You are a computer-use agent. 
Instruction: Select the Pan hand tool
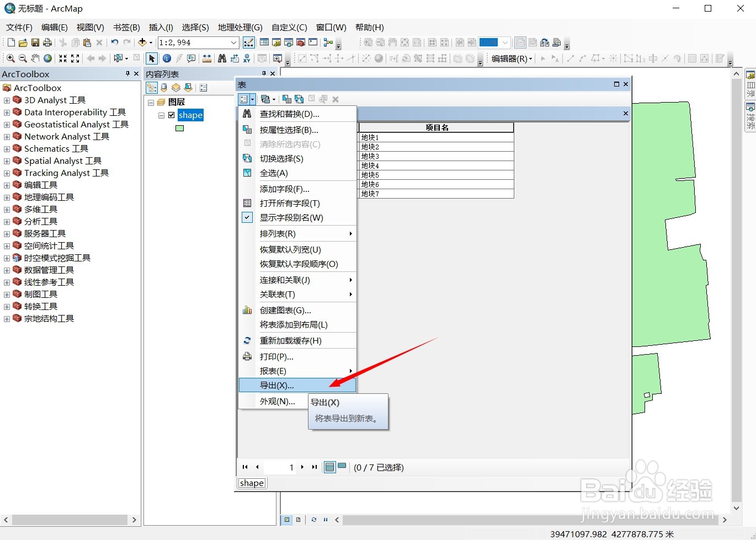click(x=34, y=58)
